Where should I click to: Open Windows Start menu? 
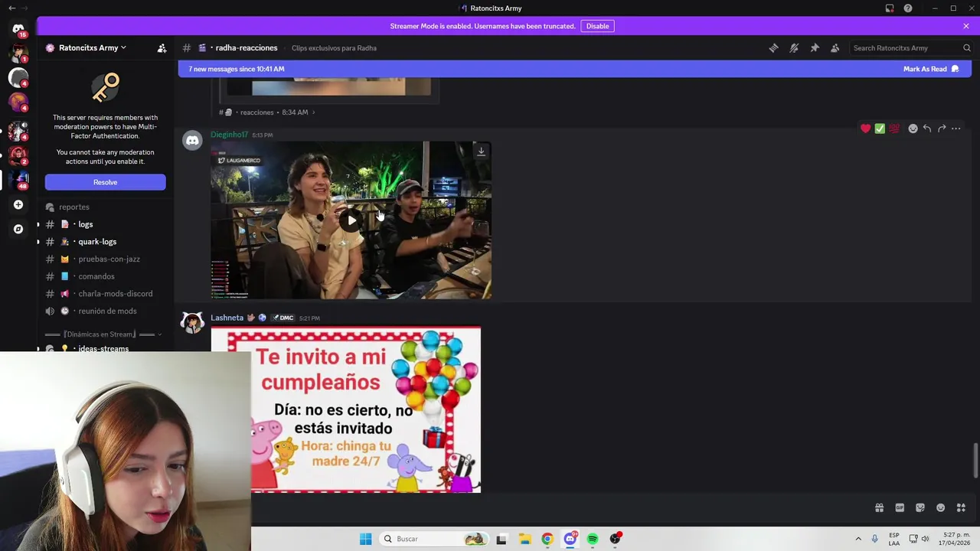pyautogui.click(x=365, y=539)
